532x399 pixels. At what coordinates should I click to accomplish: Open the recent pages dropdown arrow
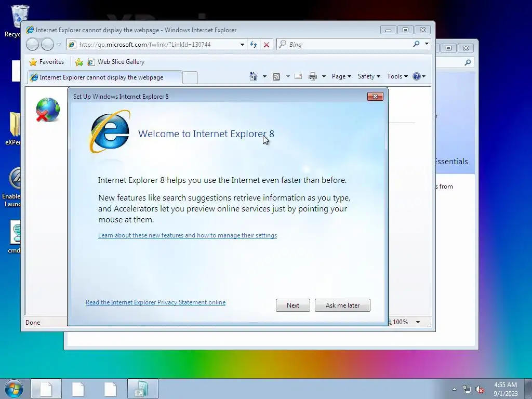pos(59,45)
